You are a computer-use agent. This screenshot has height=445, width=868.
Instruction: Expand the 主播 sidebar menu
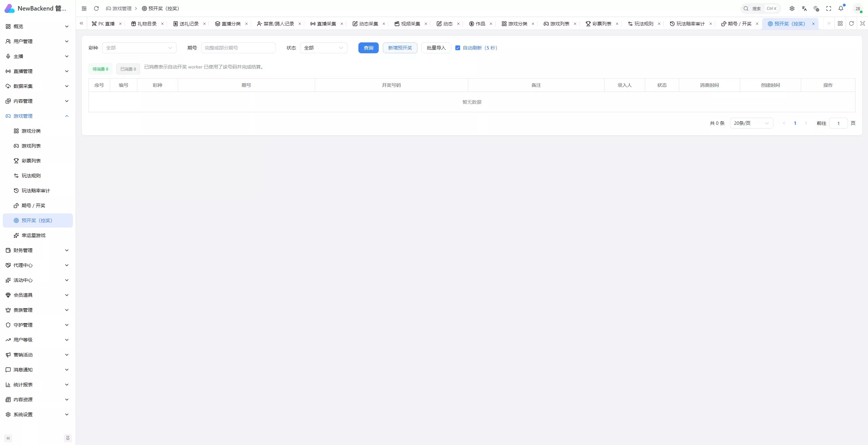[38, 56]
